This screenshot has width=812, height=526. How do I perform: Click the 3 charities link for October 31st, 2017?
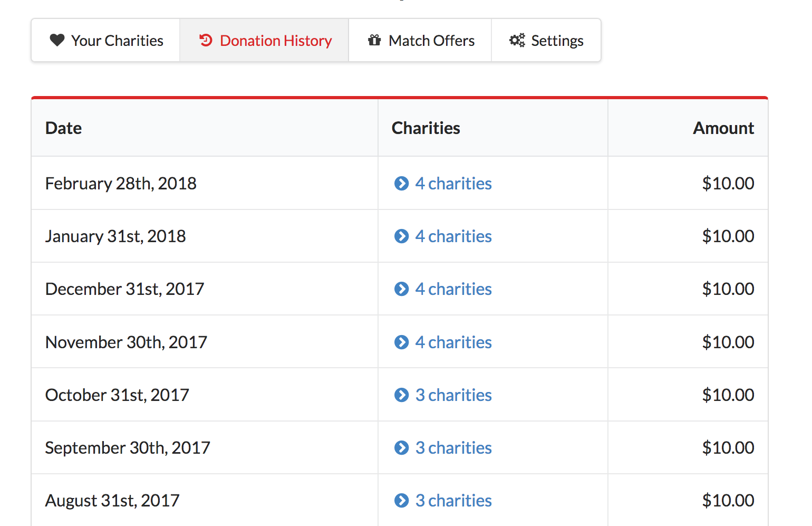click(x=453, y=395)
